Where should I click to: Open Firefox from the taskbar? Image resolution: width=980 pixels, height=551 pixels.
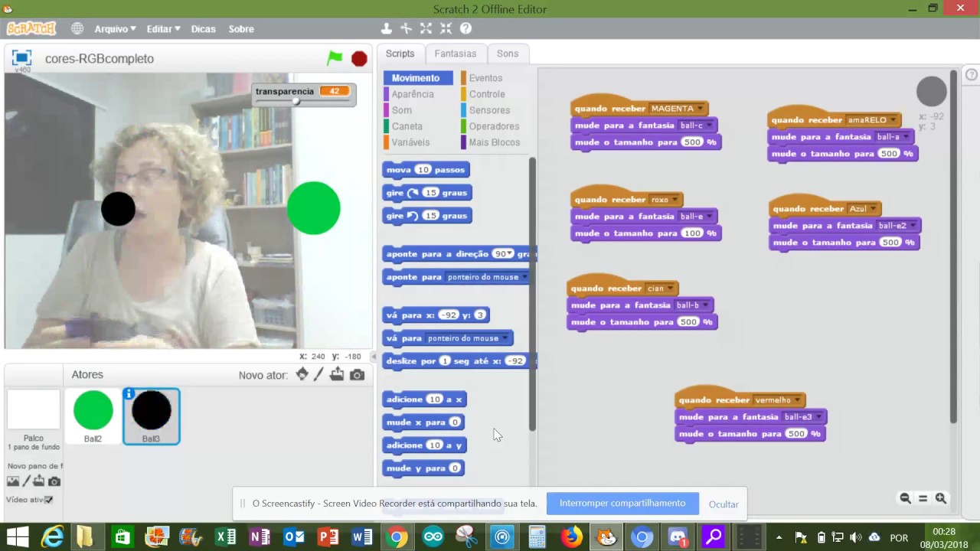[571, 537]
